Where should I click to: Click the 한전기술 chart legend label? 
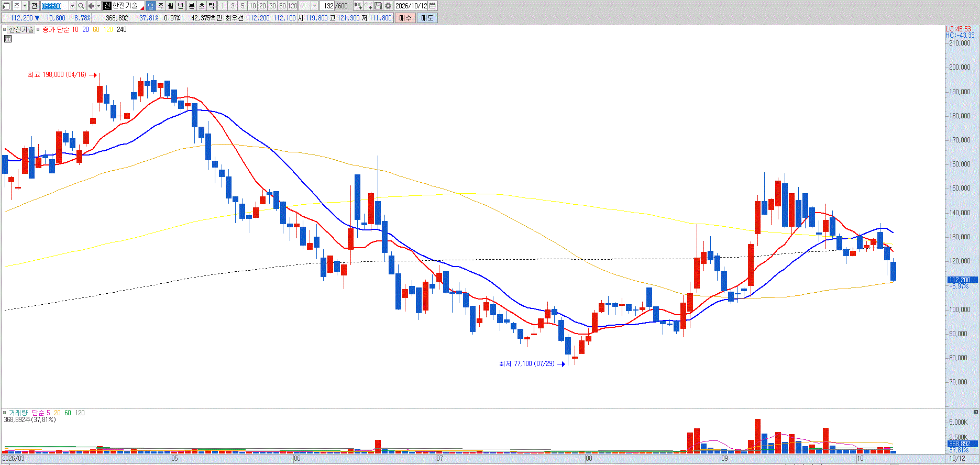pyautogui.click(x=21, y=30)
